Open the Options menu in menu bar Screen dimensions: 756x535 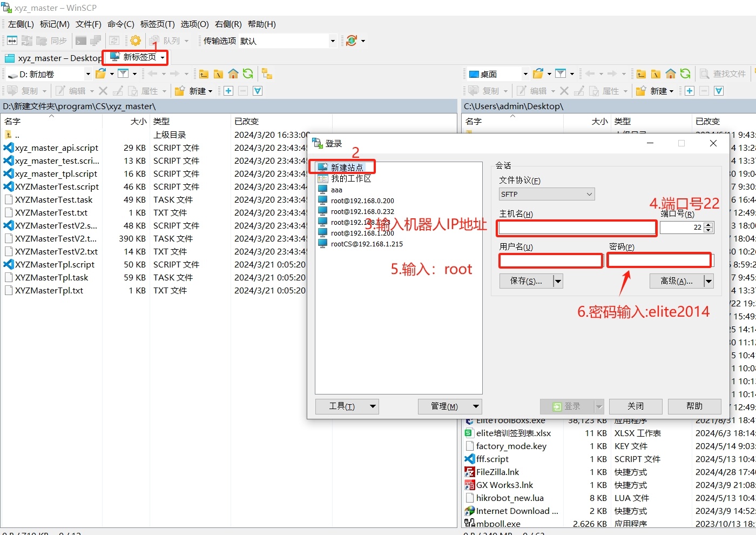pyautogui.click(x=194, y=24)
